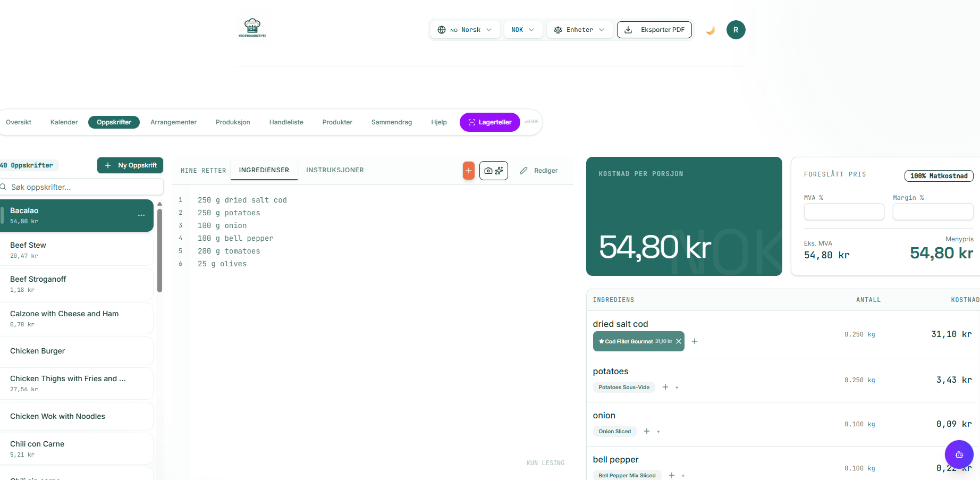Open the user profile avatar R
980x480 pixels.
click(x=736, y=30)
